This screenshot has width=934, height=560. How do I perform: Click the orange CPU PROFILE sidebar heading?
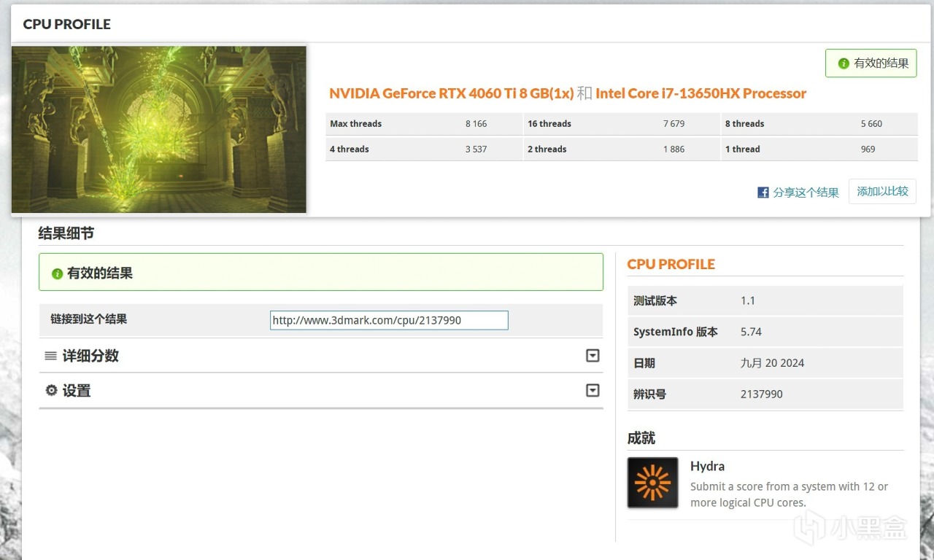tap(671, 264)
